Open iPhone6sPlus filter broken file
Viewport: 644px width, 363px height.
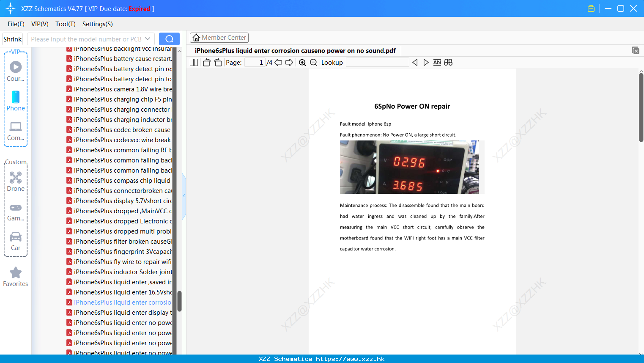[119, 242]
